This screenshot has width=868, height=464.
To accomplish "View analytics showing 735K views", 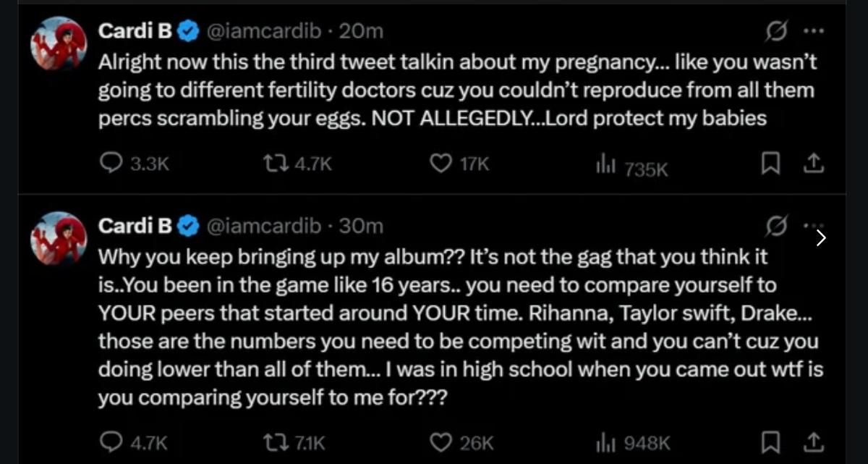I will tap(604, 166).
